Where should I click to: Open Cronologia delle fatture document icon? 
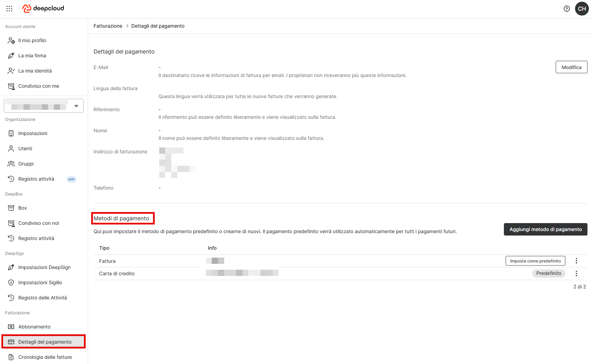pyautogui.click(x=11, y=357)
